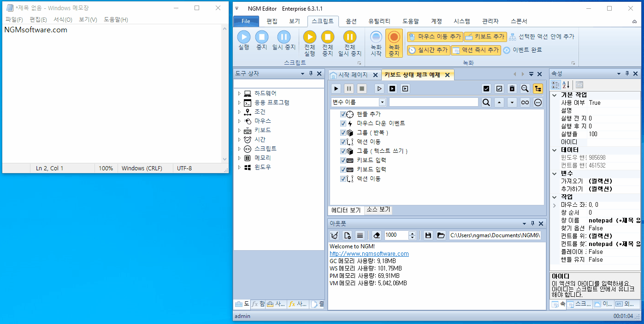Open the http://www.ngmsoftware.com link in output
The width and height of the screenshot is (644, 324).
pyautogui.click(x=369, y=254)
